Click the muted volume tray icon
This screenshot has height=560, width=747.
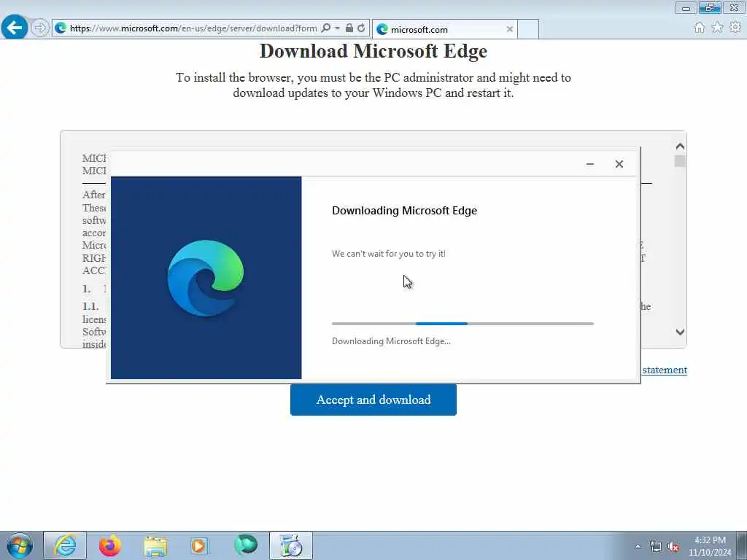point(673,547)
